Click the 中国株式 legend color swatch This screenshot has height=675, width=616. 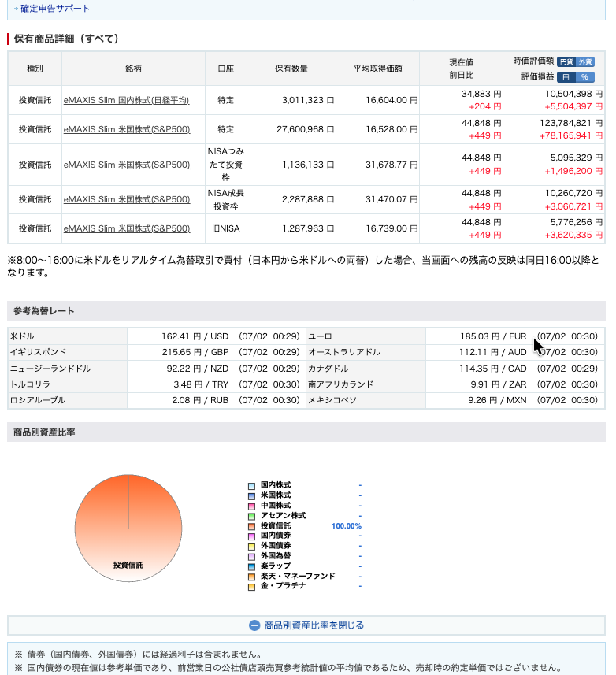[x=251, y=506]
